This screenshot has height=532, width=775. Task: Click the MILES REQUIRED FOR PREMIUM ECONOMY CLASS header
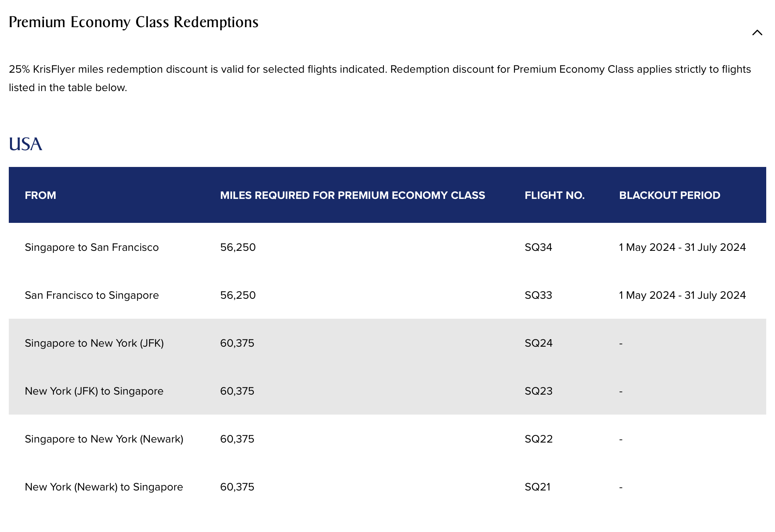tap(352, 195)
